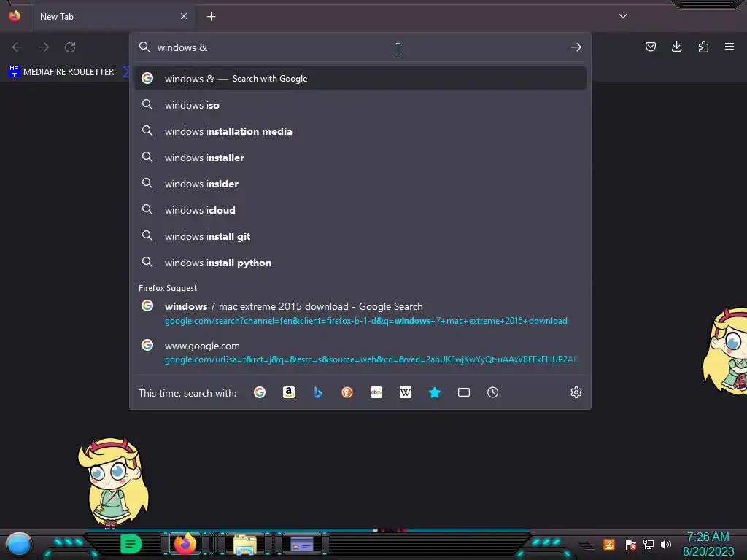
Task: Open the taskbar clock showing 7:26 AM
Action: (x=708, y=544)
